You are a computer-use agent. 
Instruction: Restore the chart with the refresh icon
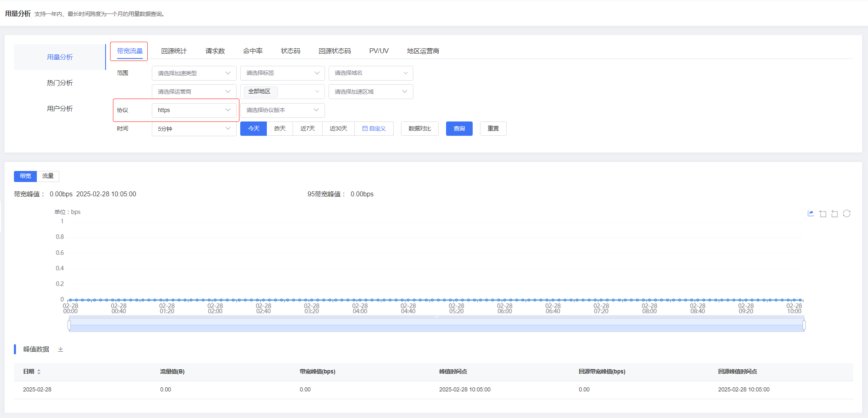click(x=847, y=213)
